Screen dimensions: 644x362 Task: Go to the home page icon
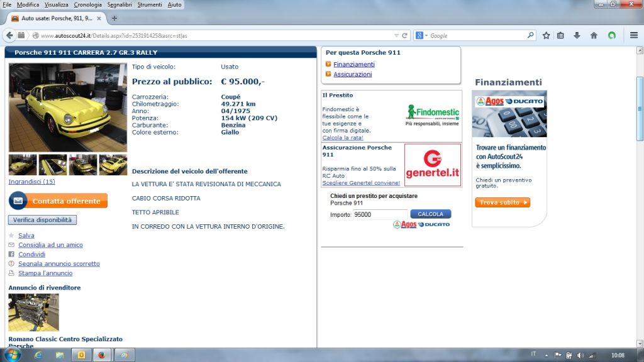pyautogui.click(x=594, y=36)
